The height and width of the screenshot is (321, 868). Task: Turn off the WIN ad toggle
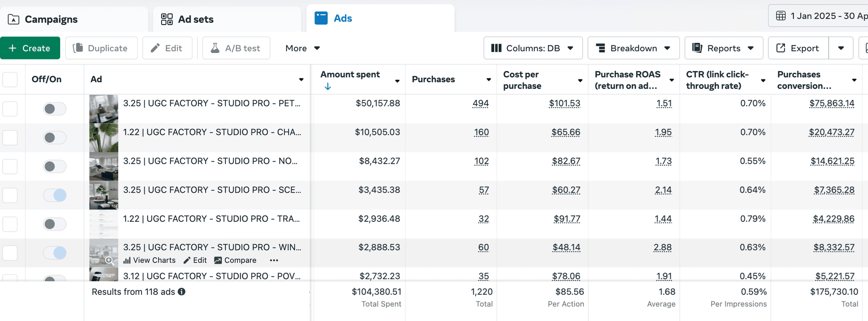pyautogui.click(x=55, y=253)
